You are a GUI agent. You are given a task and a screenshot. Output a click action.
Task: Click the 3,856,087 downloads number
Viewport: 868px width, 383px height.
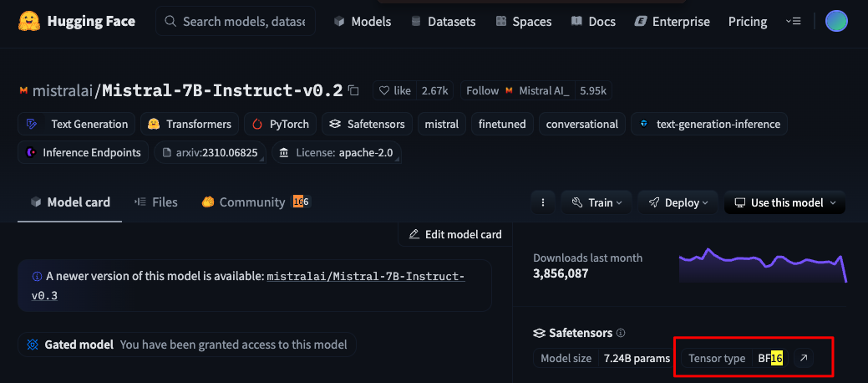[561, 273]
